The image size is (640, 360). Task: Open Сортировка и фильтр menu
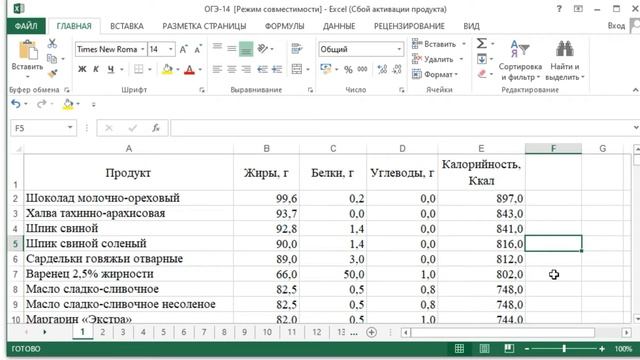click(x=520, y=60)
